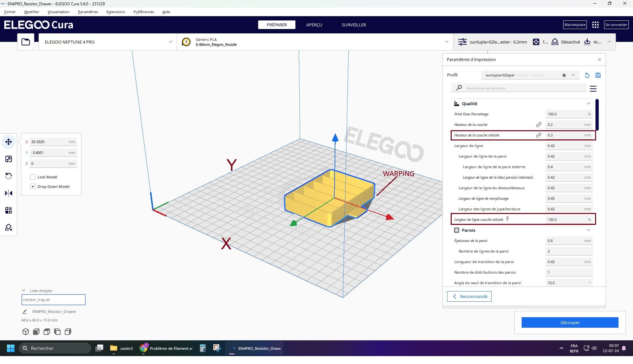Select the Move tool icon

[x=9, y=142]
